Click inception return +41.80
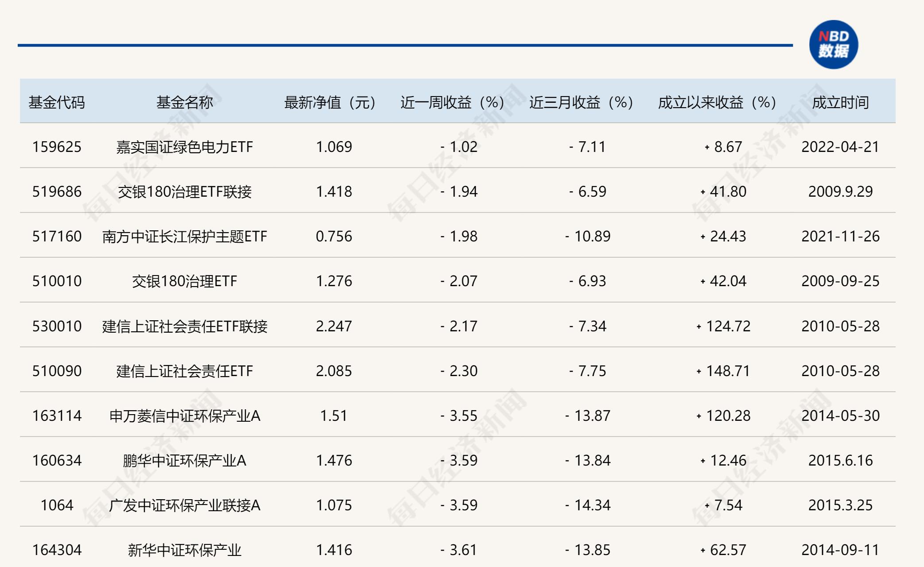 point(723,191)
